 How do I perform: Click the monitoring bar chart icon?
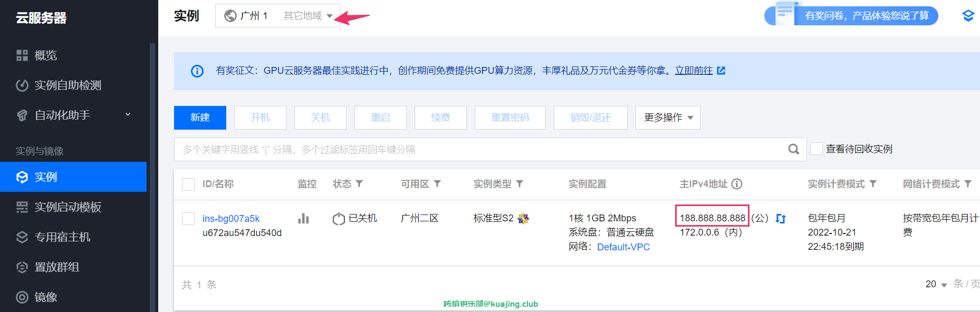(x=303, y=218)
